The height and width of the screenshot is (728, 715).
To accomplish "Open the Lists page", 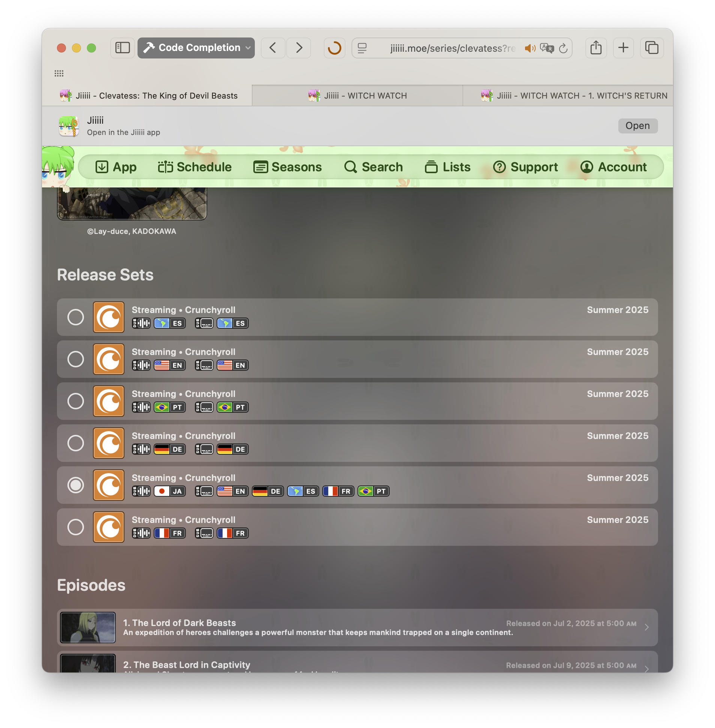I will click(448, 167).
